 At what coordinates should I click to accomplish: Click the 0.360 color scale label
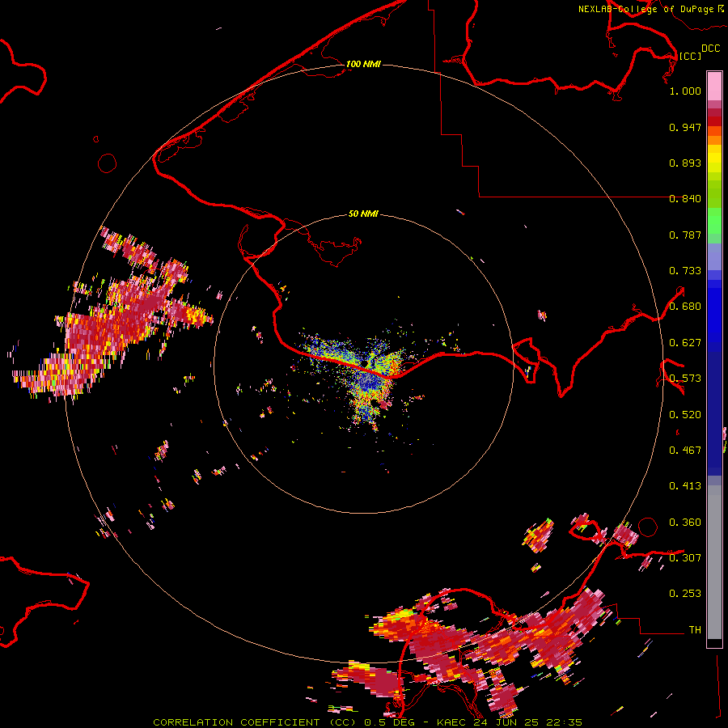point(685,523)
